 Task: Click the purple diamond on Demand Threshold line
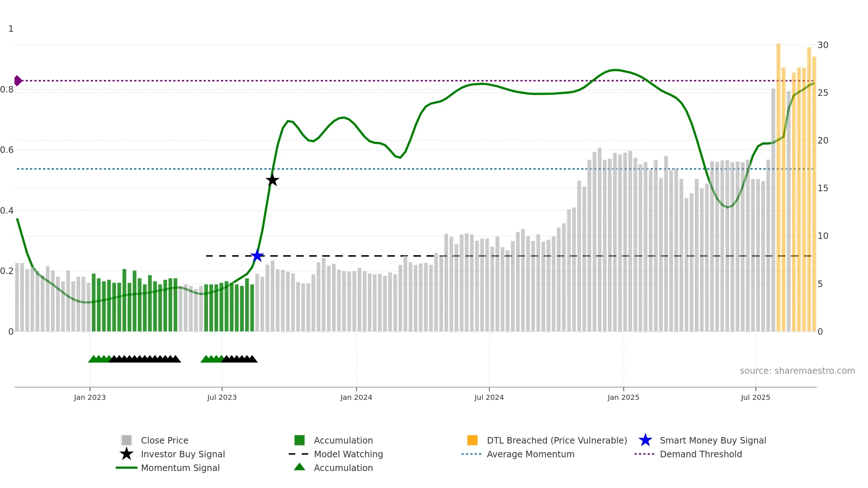click(18, 81)
